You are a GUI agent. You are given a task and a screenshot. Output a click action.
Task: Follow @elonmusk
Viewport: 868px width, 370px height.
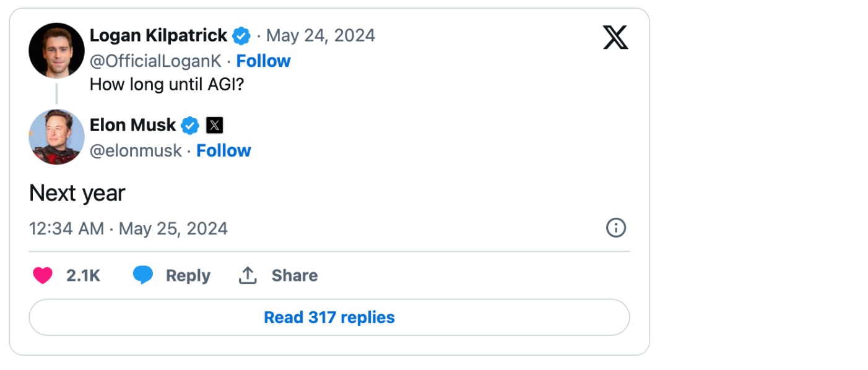pyautogui.click(x=224, y=151)
